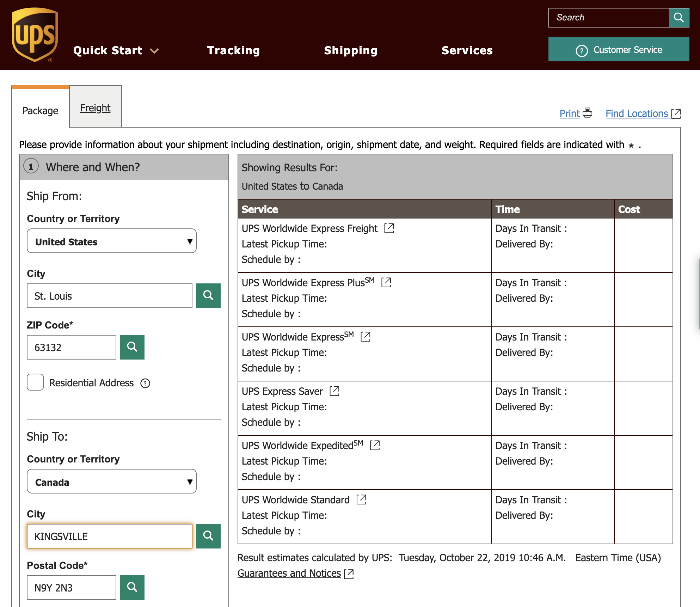
Task: Switch to the Freight tab
Action: pos(95,108)
